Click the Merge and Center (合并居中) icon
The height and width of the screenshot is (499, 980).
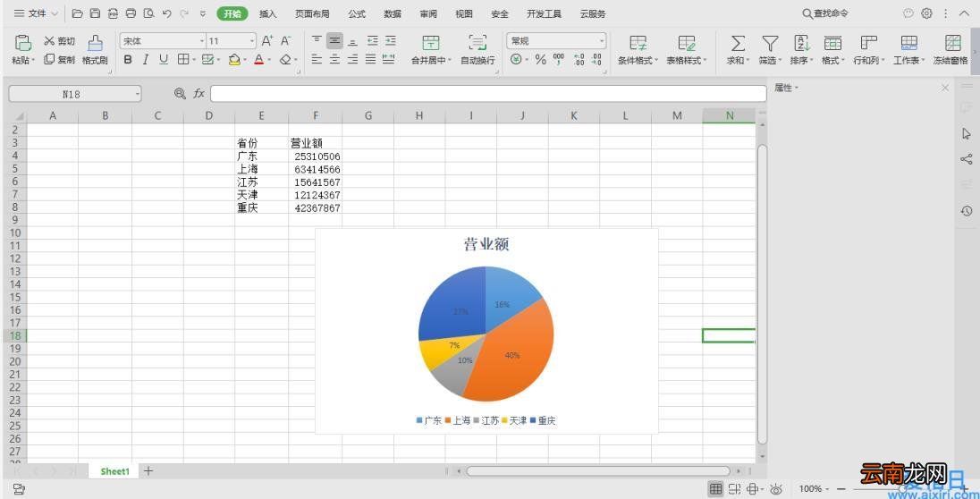coord(431,43)
